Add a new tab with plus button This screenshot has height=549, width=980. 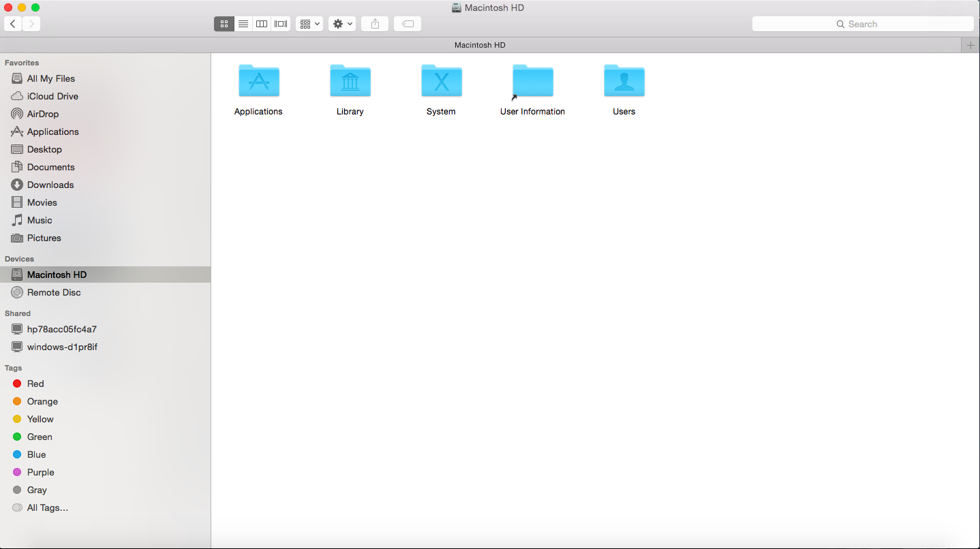tap(971, 45)
